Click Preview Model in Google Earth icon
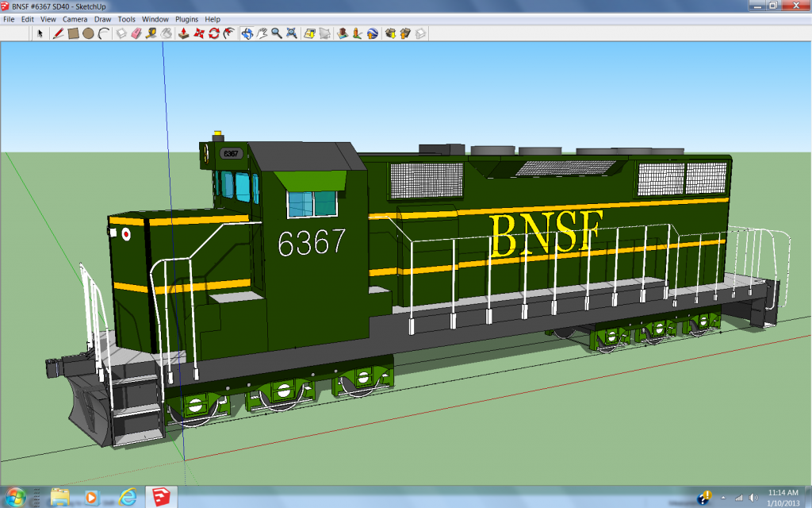812x508 pixels. pyautogui.click(x=373, y=33)
